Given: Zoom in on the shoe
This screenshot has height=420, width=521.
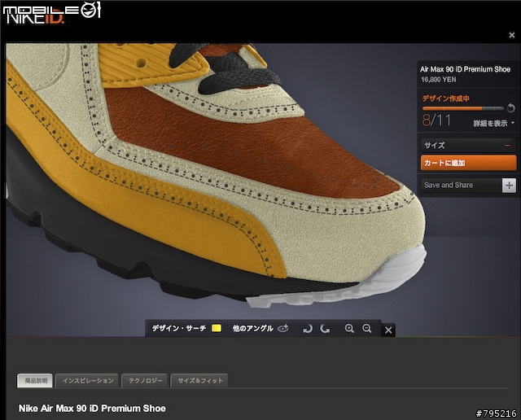Looking at the screenshot, I should pos(349,329).
